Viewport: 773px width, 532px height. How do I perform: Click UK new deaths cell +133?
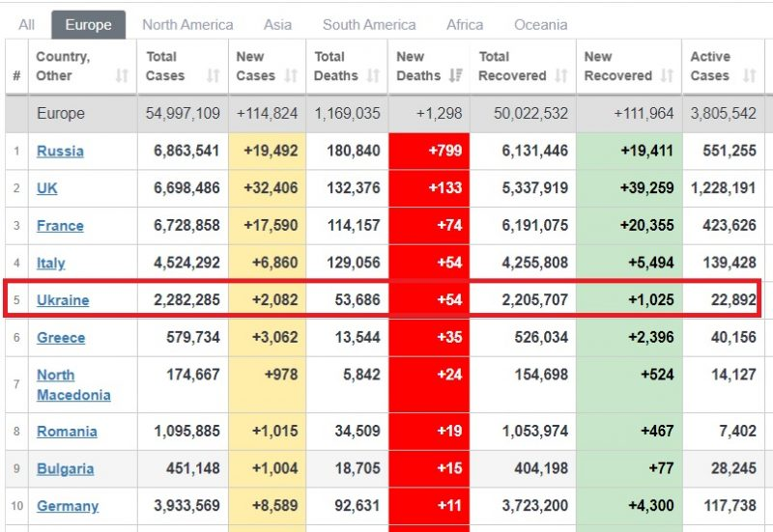(x=429, y=188)
